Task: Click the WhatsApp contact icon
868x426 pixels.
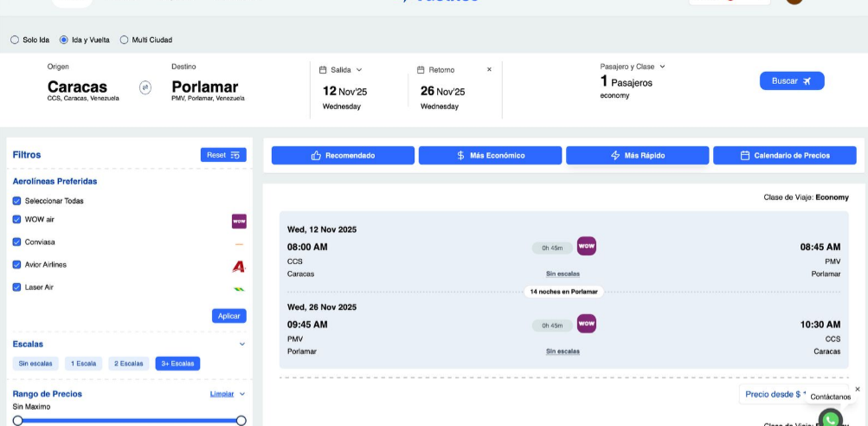Action: (x=830, y=419)
